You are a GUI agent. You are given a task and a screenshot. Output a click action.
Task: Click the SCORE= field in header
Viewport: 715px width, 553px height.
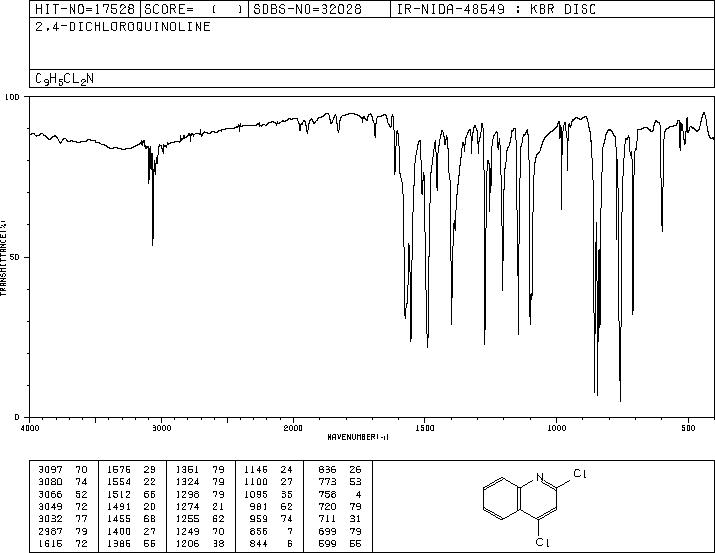point(194,9)
